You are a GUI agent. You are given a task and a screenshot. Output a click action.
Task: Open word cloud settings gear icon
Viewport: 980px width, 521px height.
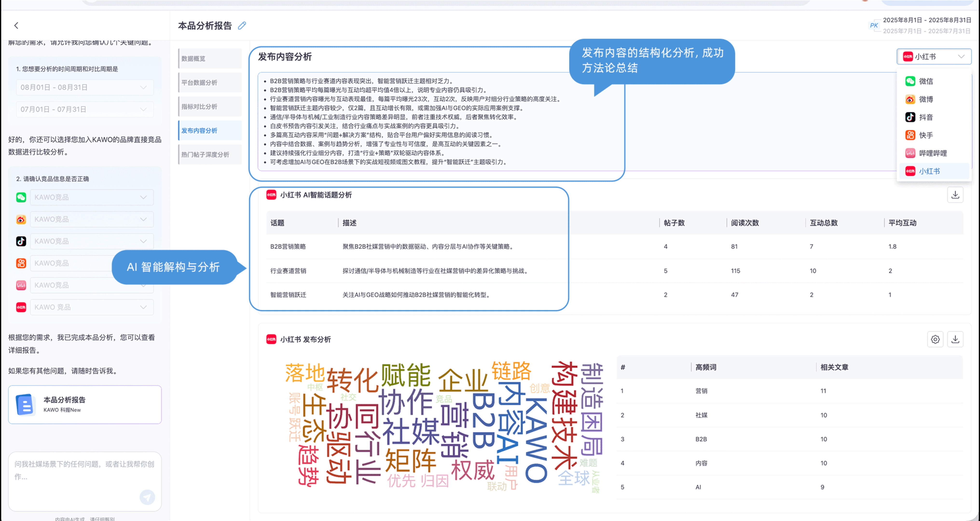[x=935, y=339]
